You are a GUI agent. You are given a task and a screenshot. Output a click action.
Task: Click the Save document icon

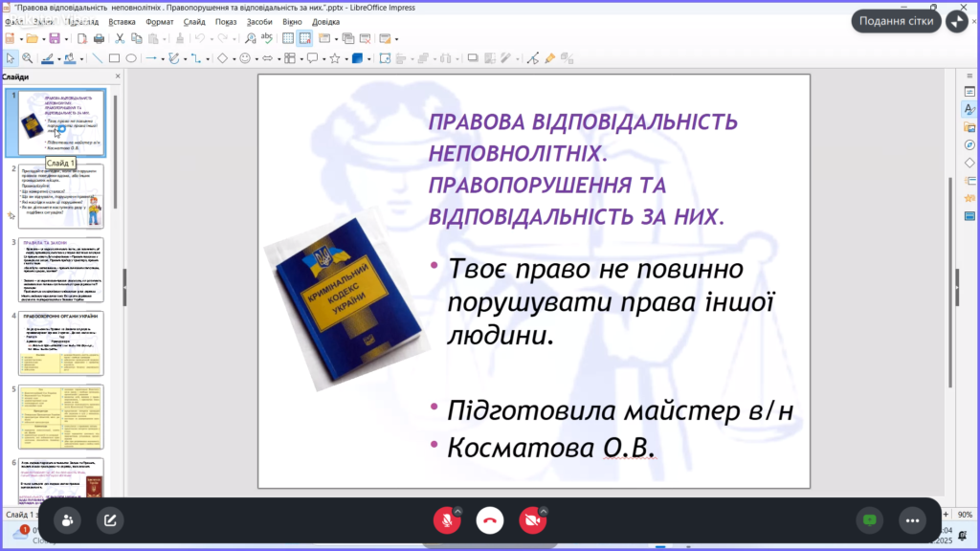54,38
